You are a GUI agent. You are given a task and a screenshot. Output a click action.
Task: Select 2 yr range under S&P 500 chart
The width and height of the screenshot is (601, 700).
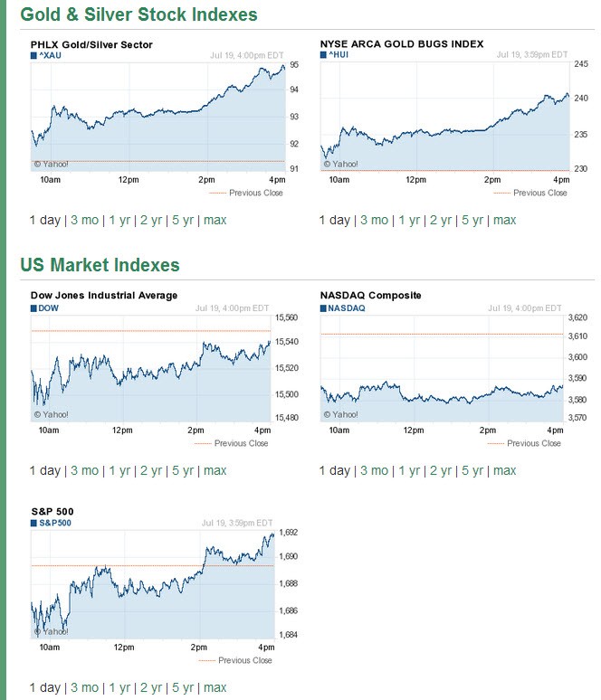[x=151, y=687]
